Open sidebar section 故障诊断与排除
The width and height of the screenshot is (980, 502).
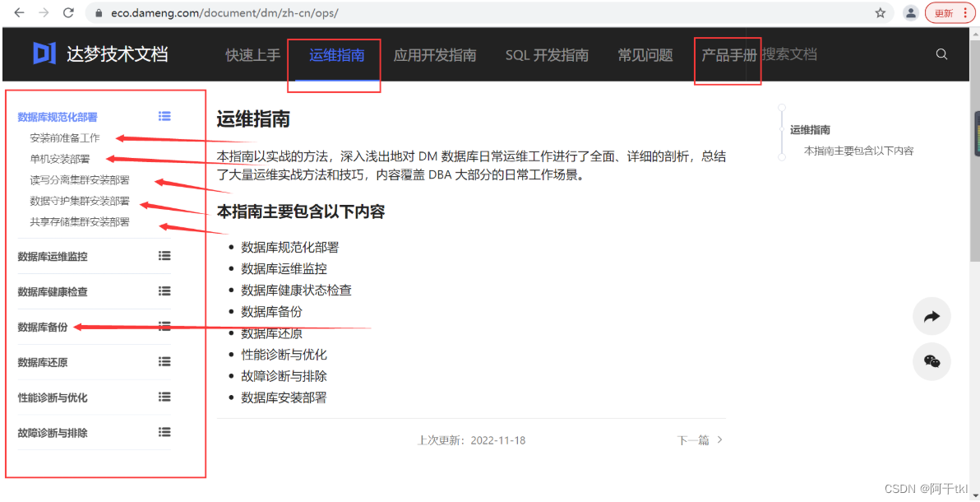point(53,433)
